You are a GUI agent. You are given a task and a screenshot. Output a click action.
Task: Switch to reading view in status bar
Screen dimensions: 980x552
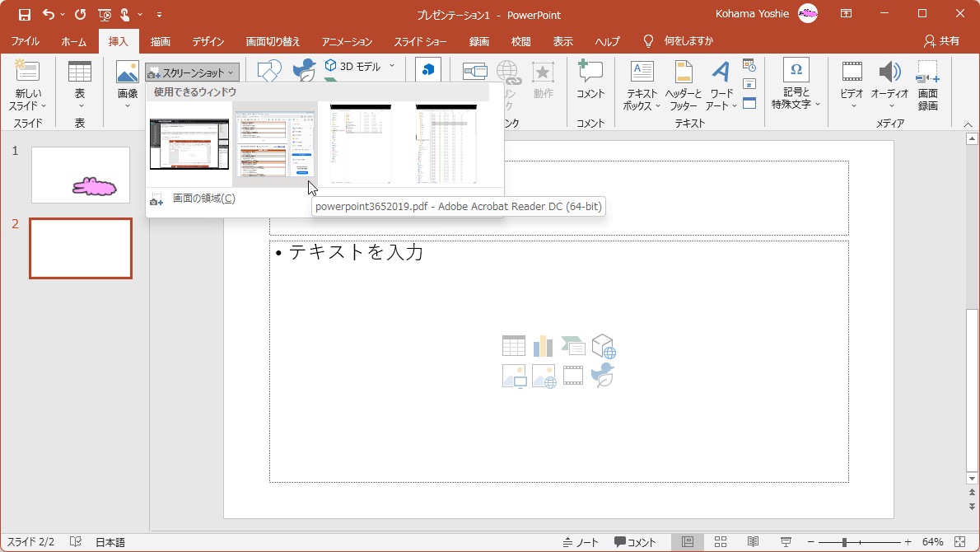click(753, 542)
